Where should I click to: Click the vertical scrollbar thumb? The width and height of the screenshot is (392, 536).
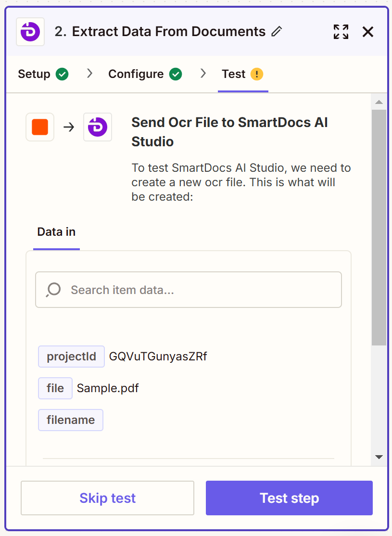click(379, 227)
